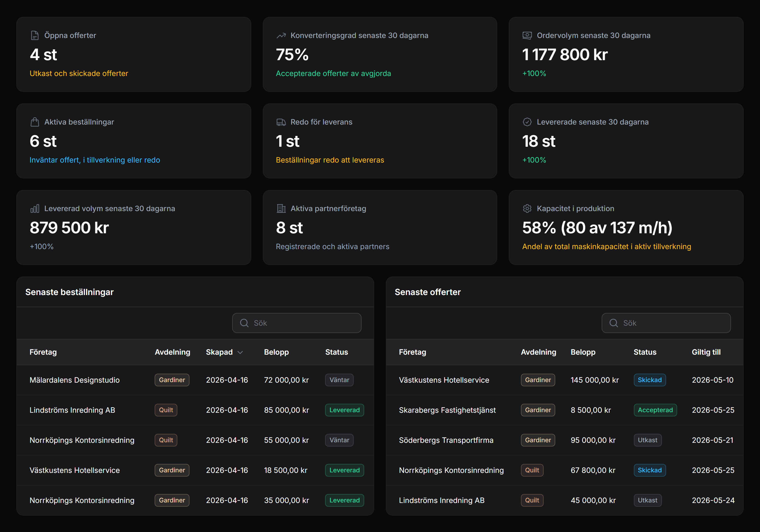760x532 pixels.
Task: Click the magnifier icon in Senaste beställningar search
Action: click(244, 323)
